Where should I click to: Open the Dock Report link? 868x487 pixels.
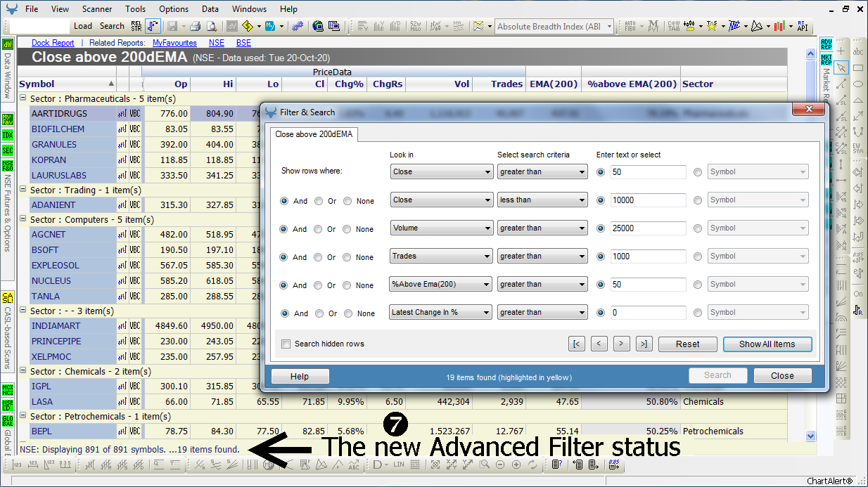coord(53,43)
